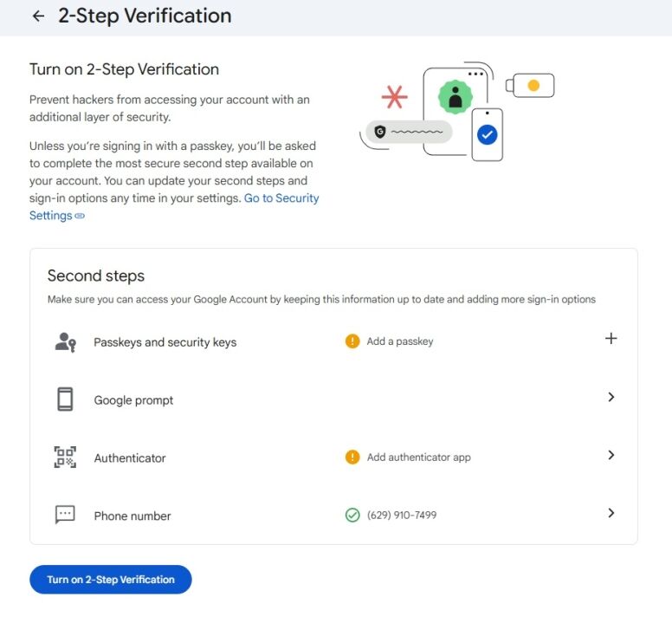Expand the Phone number row chevron
The height and width of the screenshot is (623, 672).
[611, 513]
